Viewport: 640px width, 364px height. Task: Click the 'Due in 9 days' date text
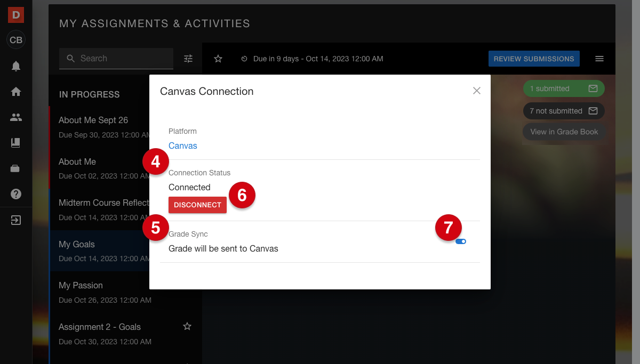pos(318,59)
